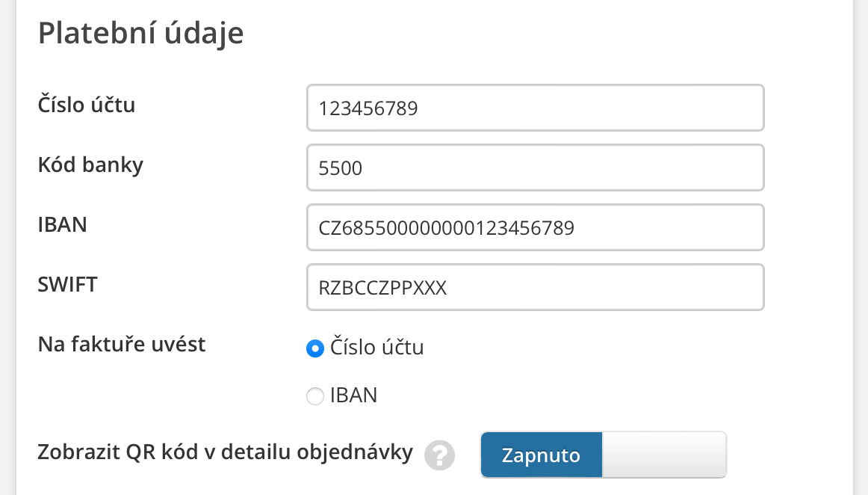
Task: Click the account number value 123456789
Action: pyautogui.click(x=368, y=108)
